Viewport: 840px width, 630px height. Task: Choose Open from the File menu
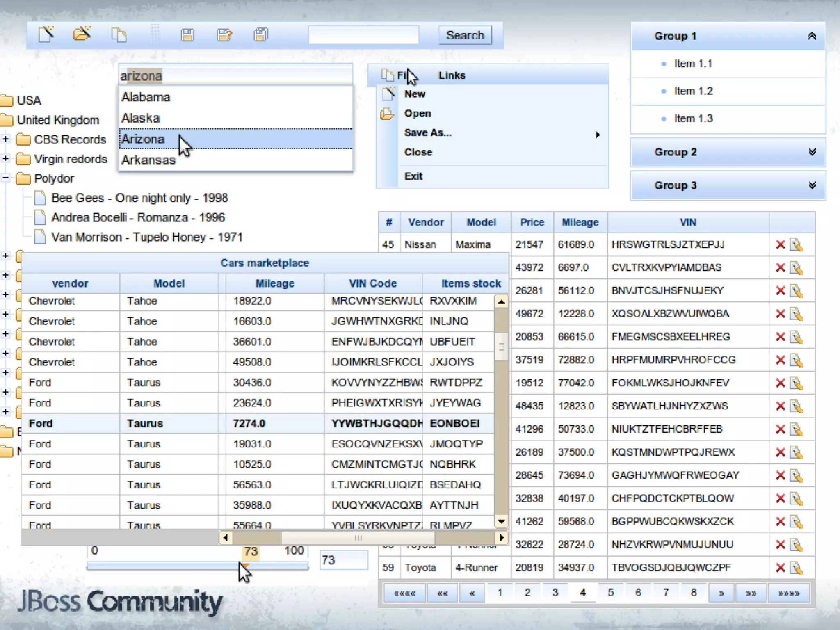coord(417,114)
